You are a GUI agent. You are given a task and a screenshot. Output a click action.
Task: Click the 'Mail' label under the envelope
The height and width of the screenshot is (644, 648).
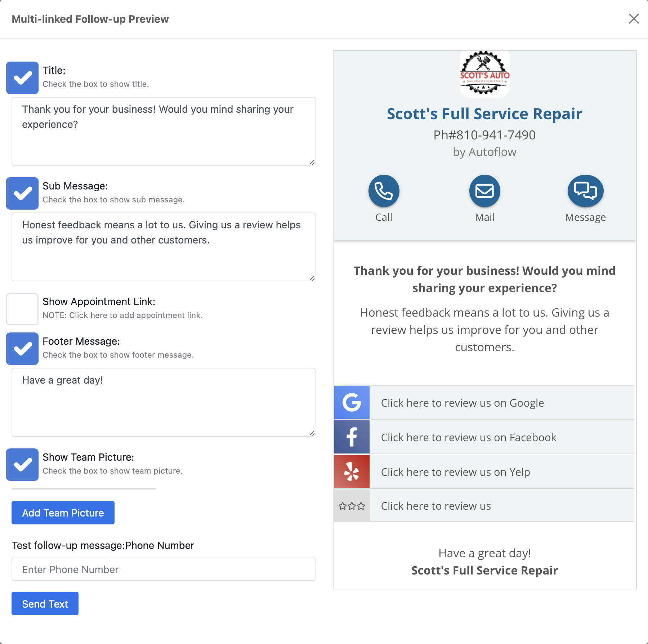(484, 217)
